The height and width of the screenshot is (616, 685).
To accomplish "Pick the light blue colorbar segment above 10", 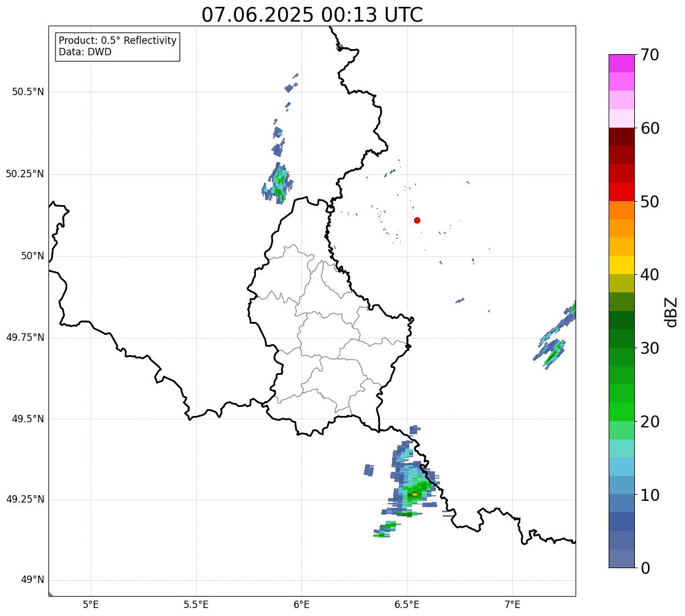I will (622, 467).
